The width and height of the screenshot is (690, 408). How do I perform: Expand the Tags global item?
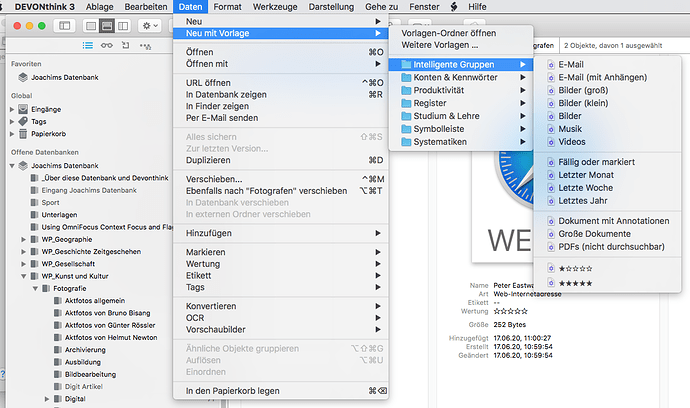click(12, 121)
